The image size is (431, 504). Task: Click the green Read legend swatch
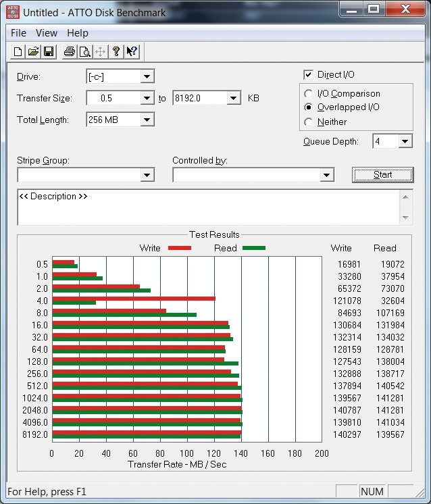point(254,248)
